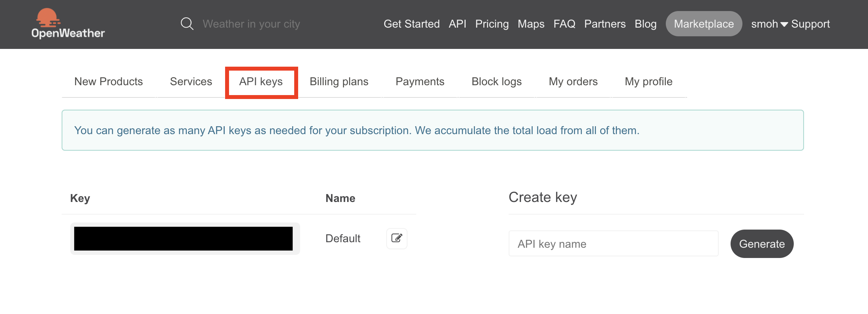
Task: Click the Generate button
Action: 762,244
